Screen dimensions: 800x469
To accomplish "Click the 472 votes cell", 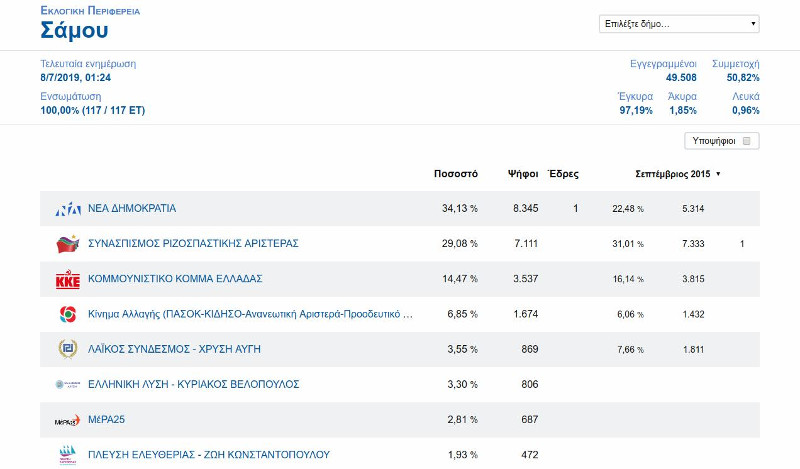I will point(530,455).
